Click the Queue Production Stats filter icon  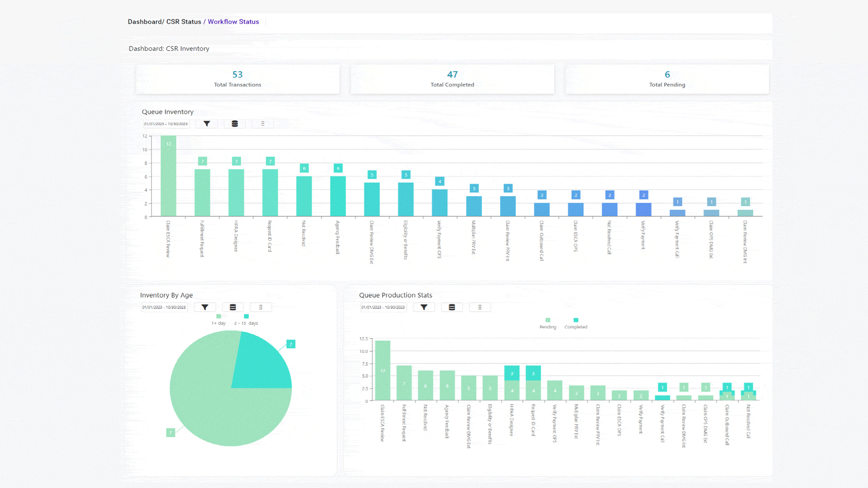point(424,307)
